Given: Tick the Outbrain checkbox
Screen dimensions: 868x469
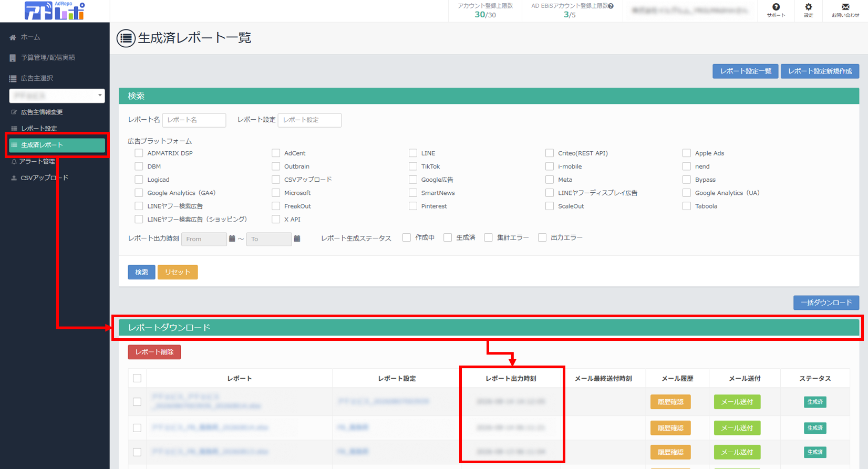Looking at the screenshot, I should tap(276, 166).
